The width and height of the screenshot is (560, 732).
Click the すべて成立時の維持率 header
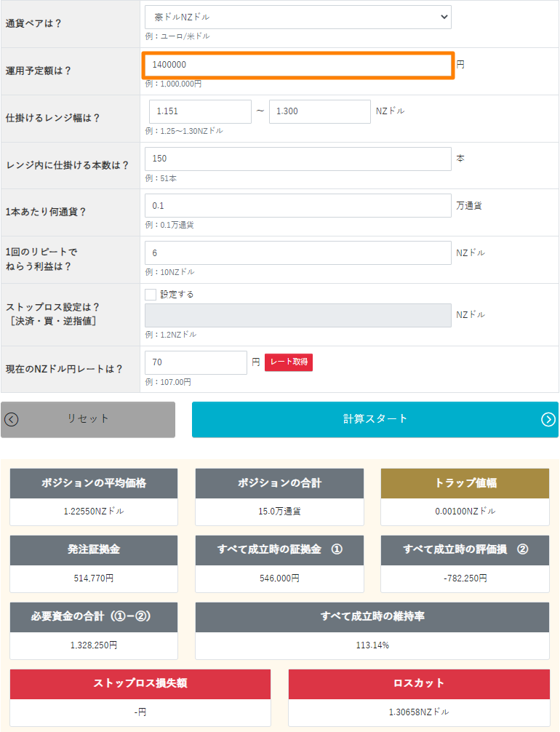coord(372,617)
